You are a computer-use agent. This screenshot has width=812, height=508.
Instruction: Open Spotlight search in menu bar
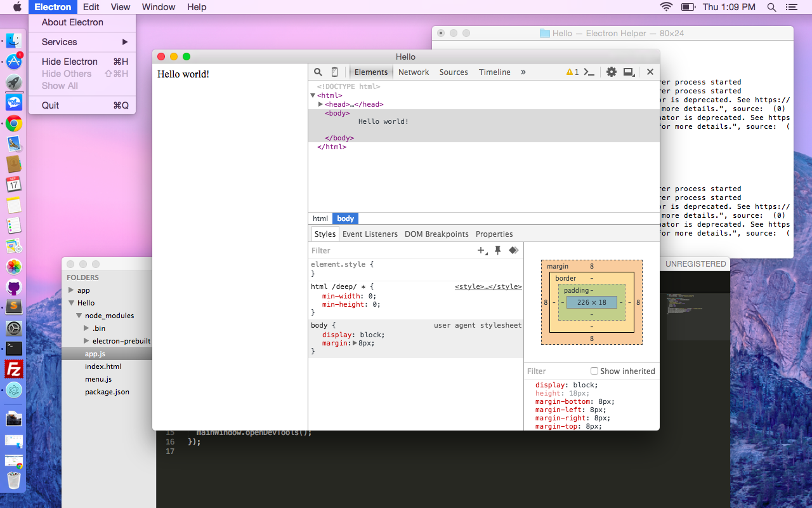(x=771, y=7)
